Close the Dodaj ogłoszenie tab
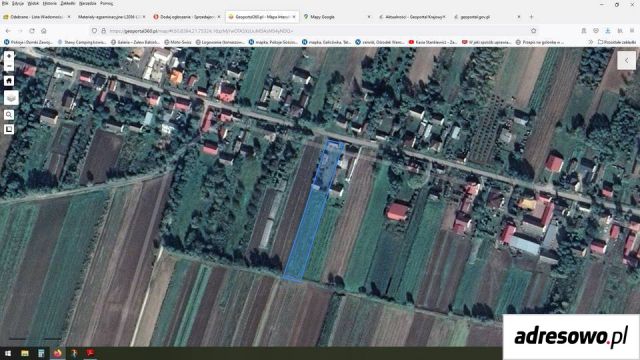 (x=219, y=17)
